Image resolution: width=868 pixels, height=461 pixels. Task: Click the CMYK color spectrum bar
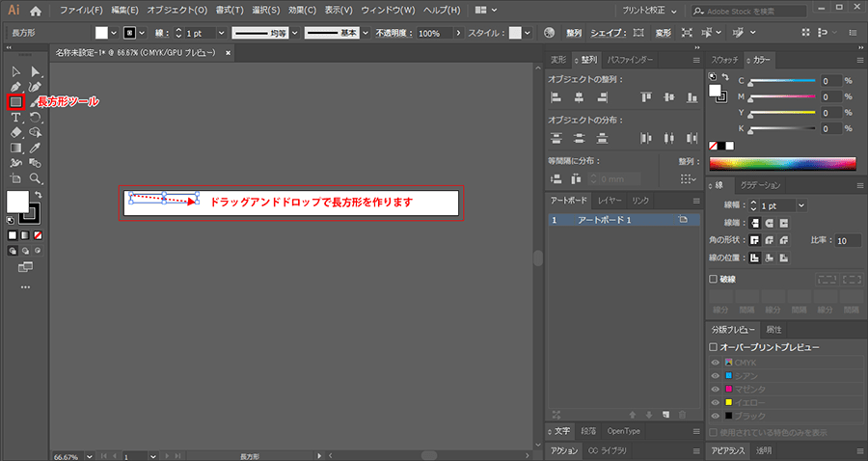coord(781,164)
